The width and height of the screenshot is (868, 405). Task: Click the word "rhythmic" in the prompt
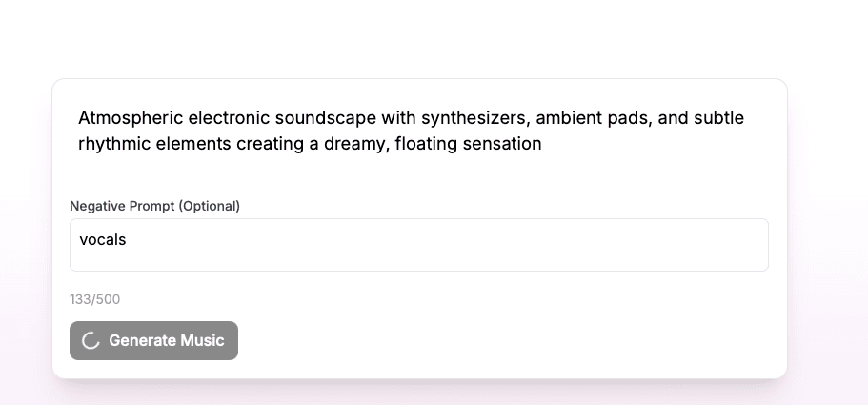point(111,144)
